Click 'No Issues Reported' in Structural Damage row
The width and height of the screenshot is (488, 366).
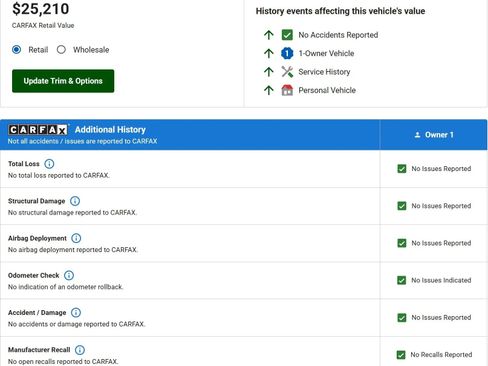(x=441, y=206)
